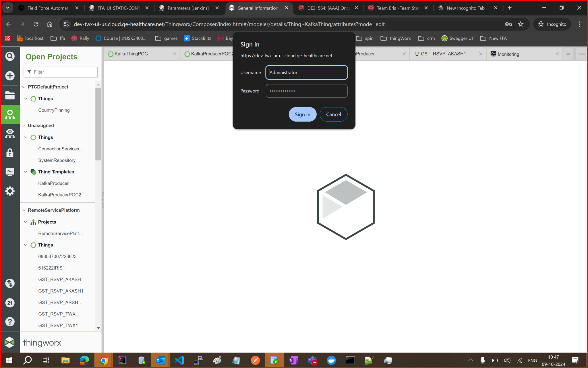The image size is (588, 368).
Task: Open ThingWorx Settings gear icon
Action: click(x=10, y=191)
